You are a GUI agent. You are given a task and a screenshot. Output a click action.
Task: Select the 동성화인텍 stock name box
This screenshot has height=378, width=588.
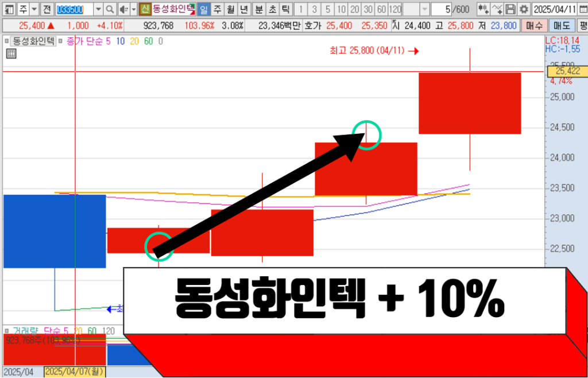tap(173, 9)
